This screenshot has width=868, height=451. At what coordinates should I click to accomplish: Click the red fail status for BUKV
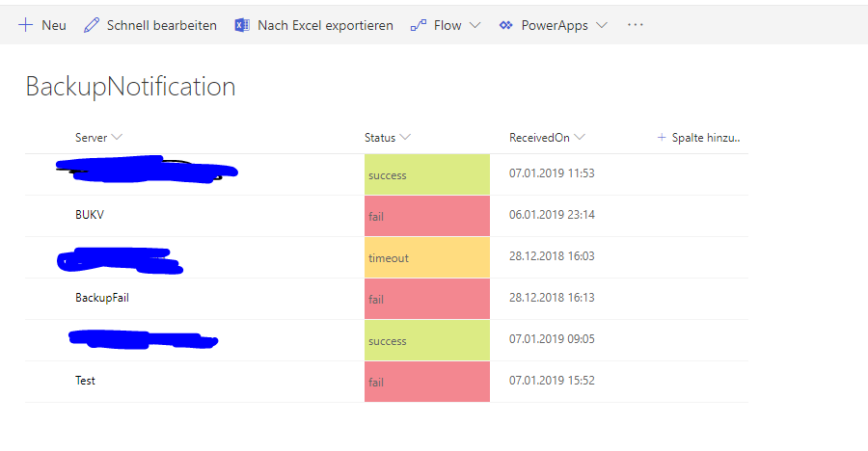click(x=426, y=216)
